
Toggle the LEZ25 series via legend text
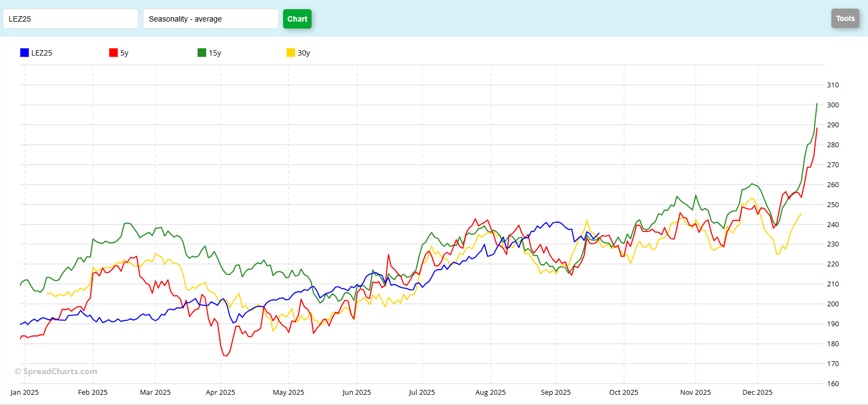point(42,53)
